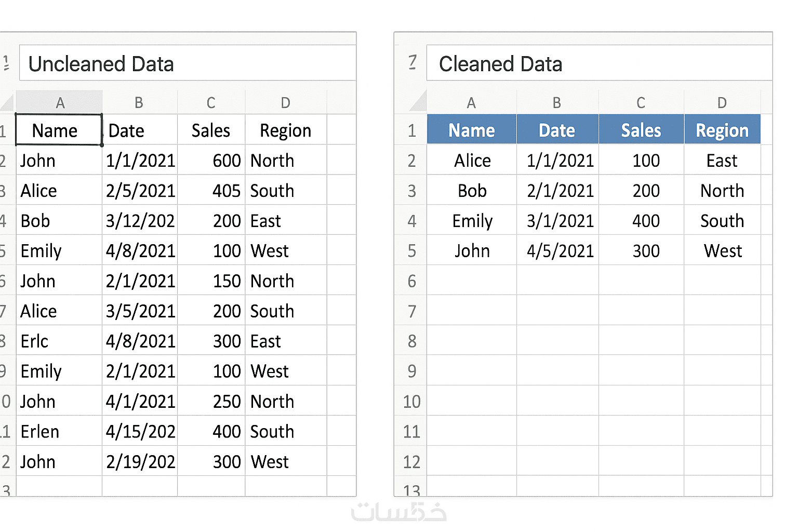Click the Region header cell in Uncleaned Data

285,130
